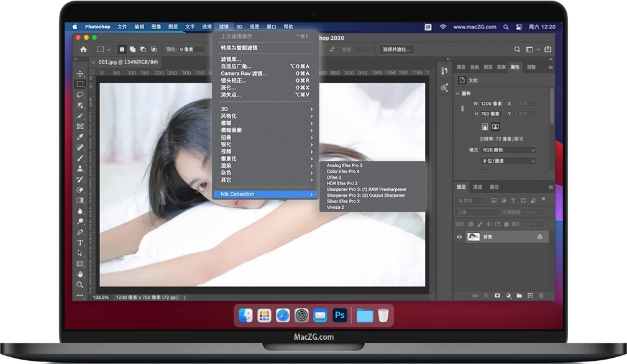The height and width of the screenshot is (364, 627).
Task: Activate the Zoom tool in toolbar
Action: [x=80, y=284]
